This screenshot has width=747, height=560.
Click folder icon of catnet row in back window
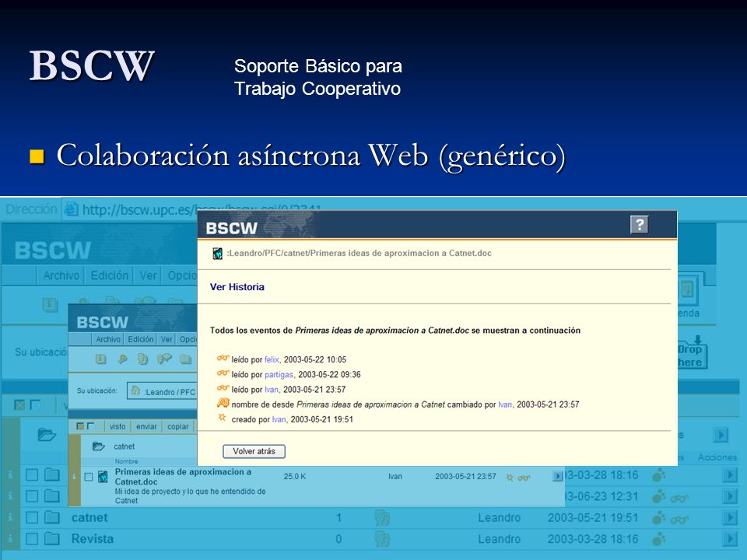point(52,517)
